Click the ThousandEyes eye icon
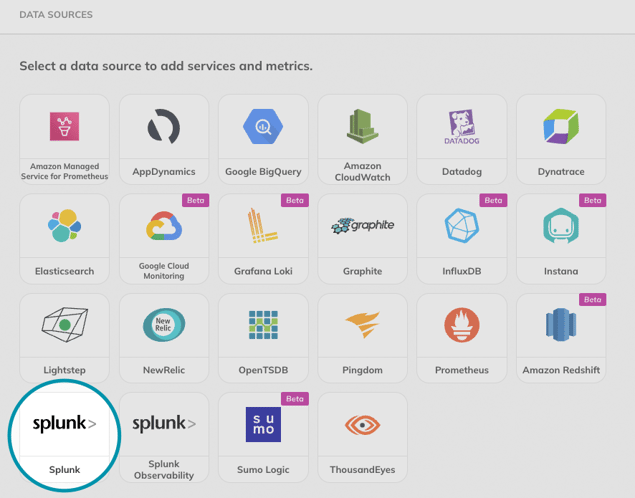This screenshot has width=635, height=498. tap(362, 425)
